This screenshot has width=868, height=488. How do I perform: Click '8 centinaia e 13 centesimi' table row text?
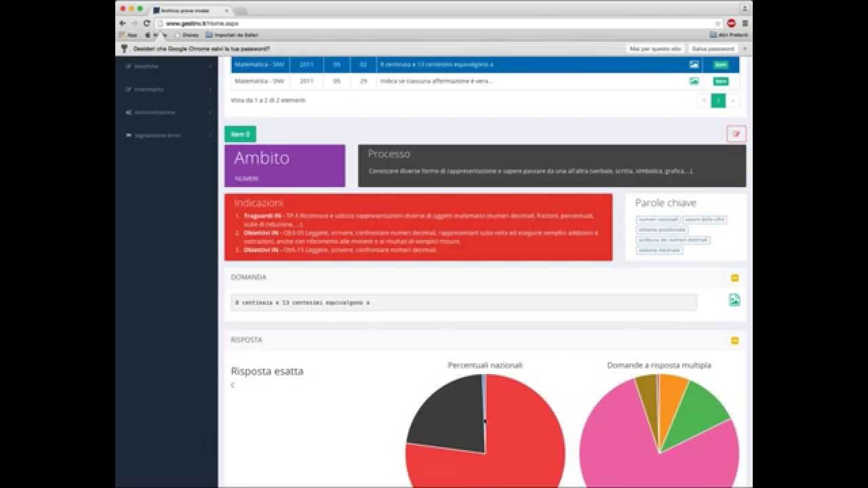[437, 64]
